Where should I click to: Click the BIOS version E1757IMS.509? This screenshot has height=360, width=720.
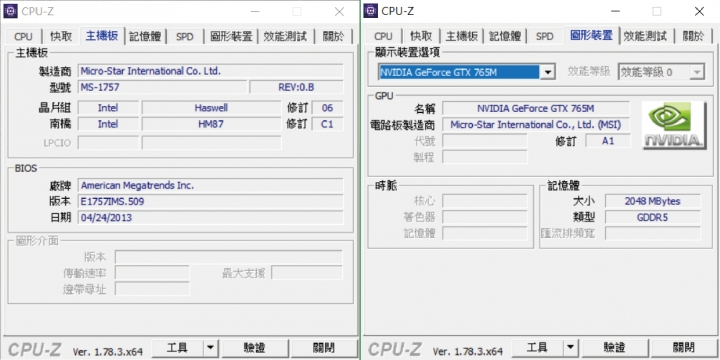(x=210, y=202)
